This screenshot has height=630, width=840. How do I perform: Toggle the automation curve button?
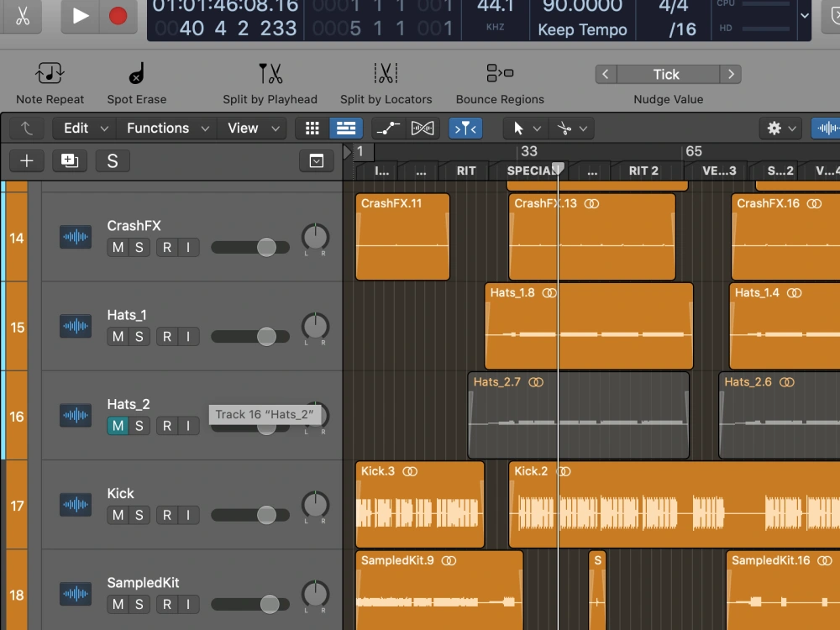(x=388, y=128)
